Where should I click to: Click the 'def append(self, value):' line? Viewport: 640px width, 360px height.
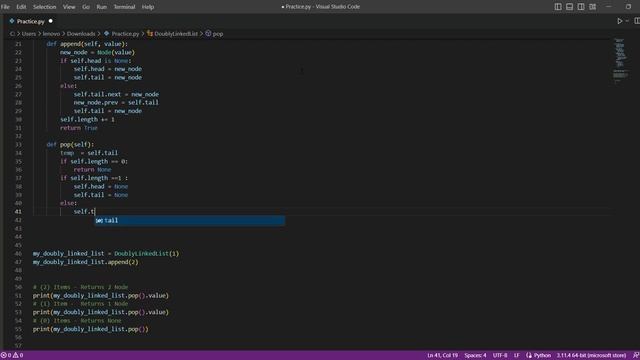87,44
